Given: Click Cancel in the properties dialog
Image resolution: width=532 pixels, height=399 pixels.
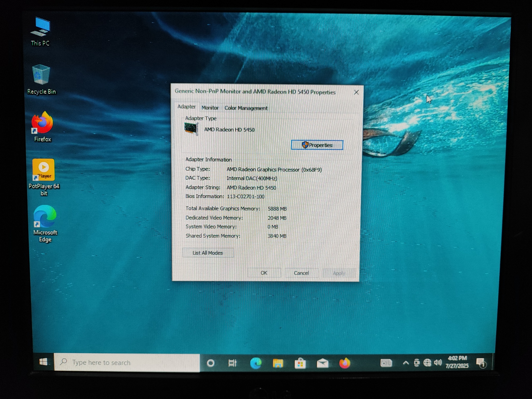Looking at the screenshot, I should pos(301,273).
